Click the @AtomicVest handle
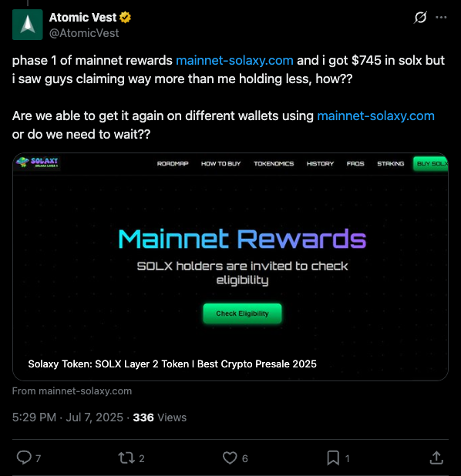 [x=84, y=33]
